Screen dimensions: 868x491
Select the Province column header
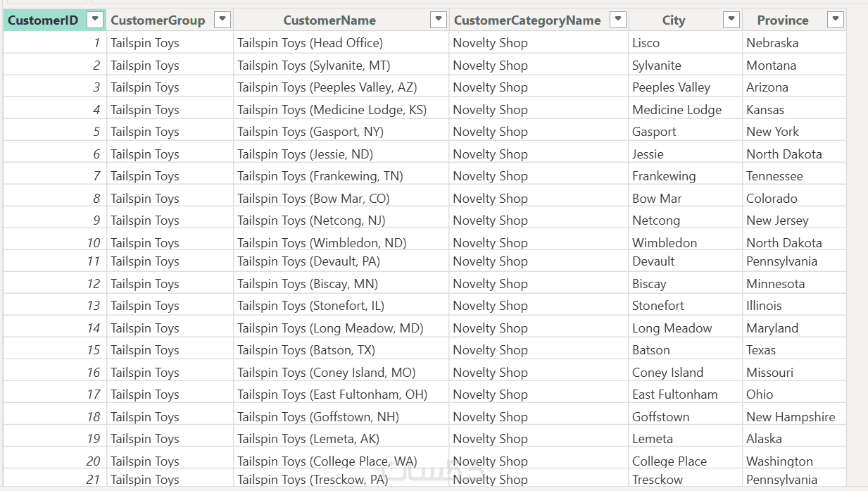782,20
